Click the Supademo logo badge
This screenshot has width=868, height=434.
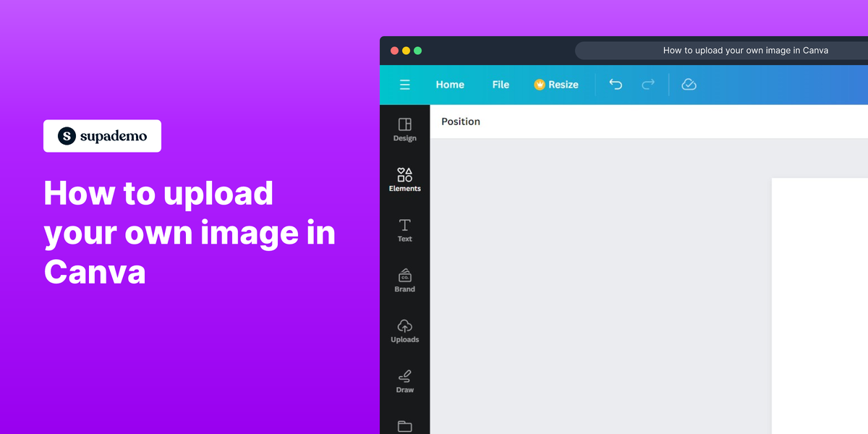point(102,135)
